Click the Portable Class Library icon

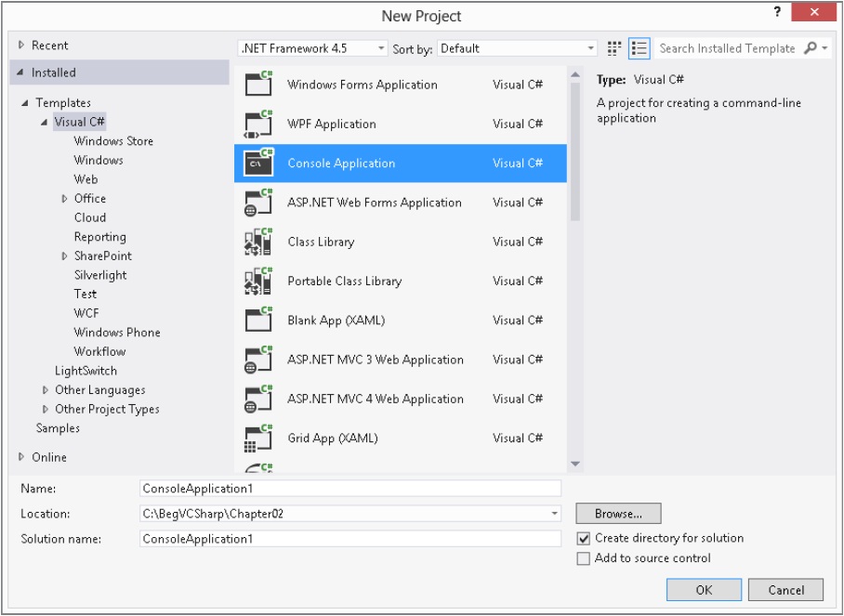coord(259,281)
